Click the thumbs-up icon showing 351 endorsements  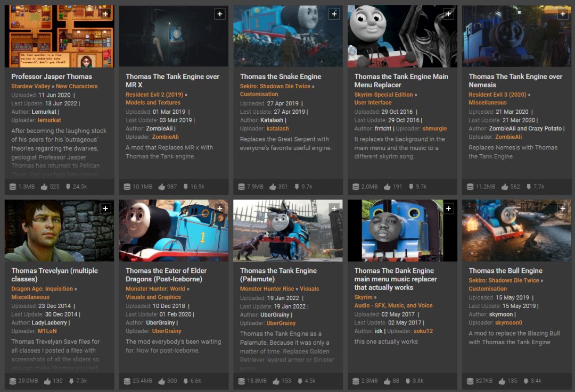coord(273,187)
